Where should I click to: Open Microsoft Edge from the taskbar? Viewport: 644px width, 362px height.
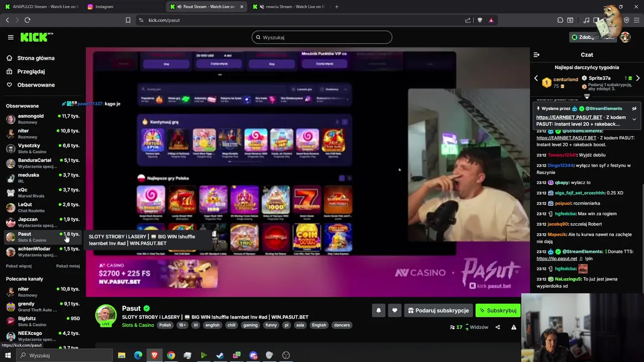[x=138, y=355]
